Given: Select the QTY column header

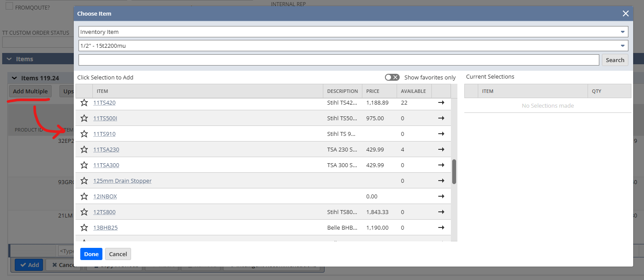Looking at the screenshot, I should (609, 91).
